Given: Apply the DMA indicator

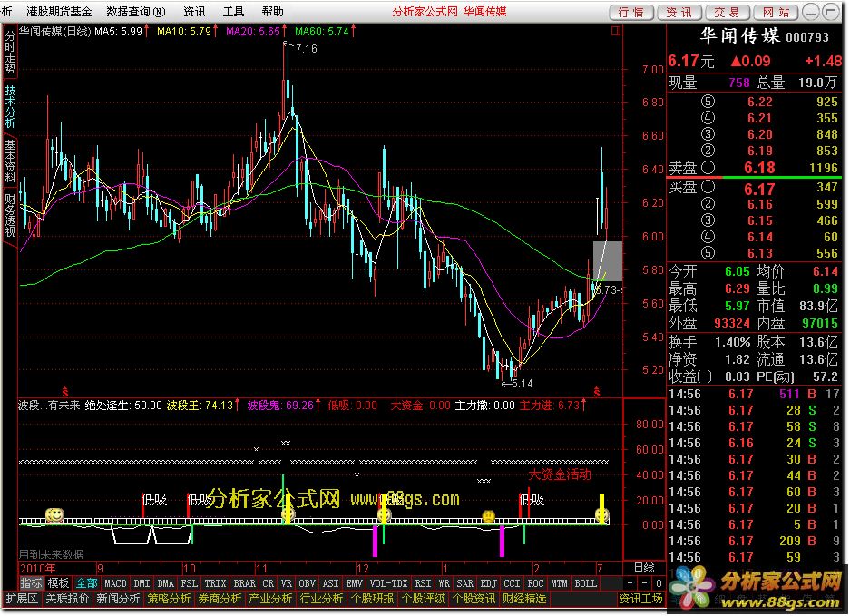Looking at the screenshot, I should [165, 584].
